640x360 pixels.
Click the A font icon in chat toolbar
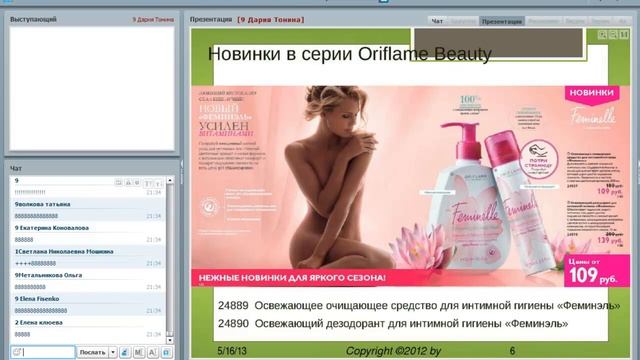(x=153, y=352)
